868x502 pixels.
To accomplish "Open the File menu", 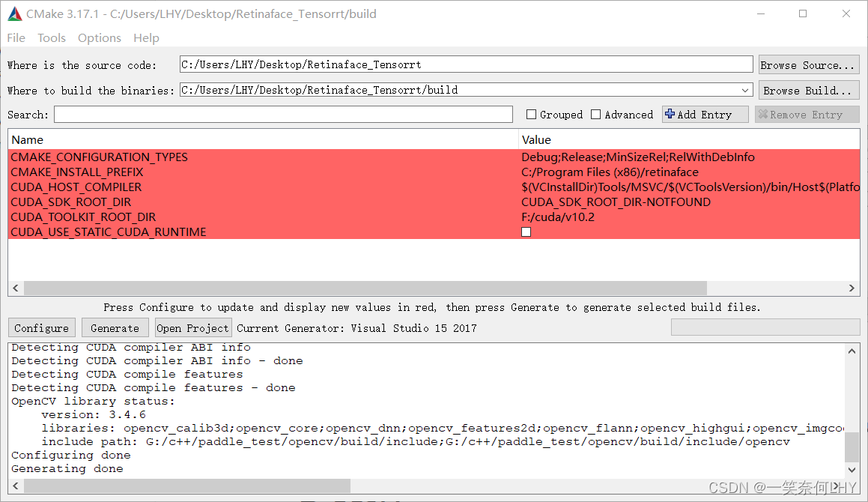I will 15,37.
